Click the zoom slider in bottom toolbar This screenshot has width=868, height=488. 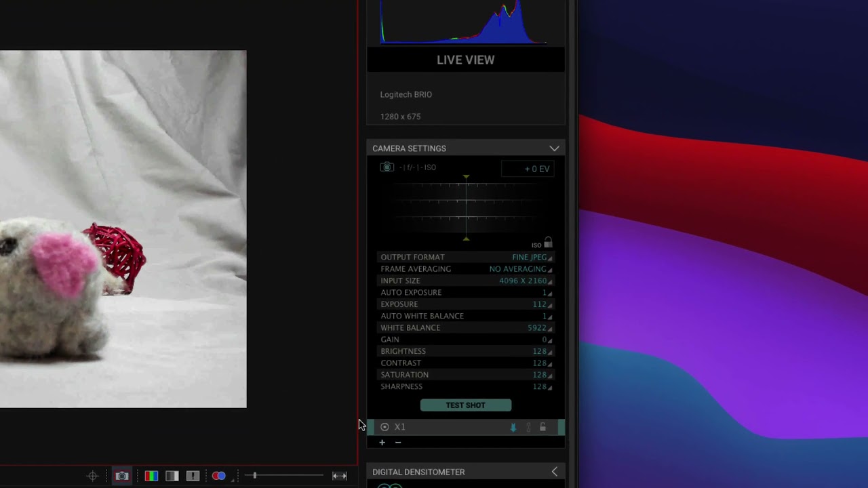(x=283, y=476)
